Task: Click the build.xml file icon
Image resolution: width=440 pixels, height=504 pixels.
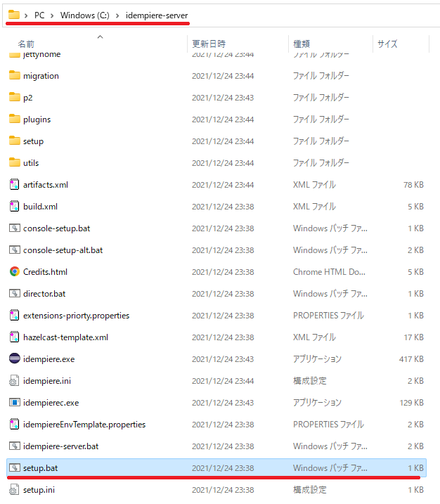Action: pos(15,207)
